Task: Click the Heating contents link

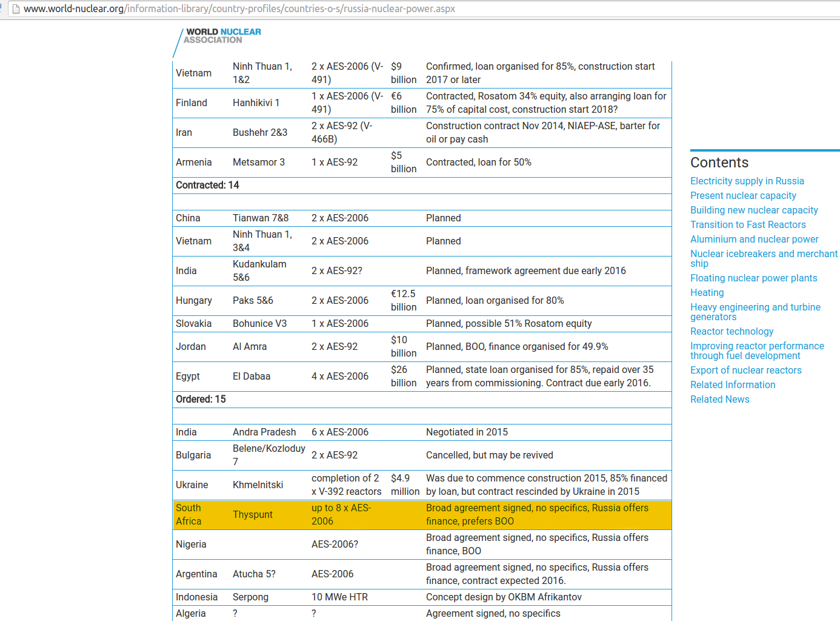Action: 707,292
